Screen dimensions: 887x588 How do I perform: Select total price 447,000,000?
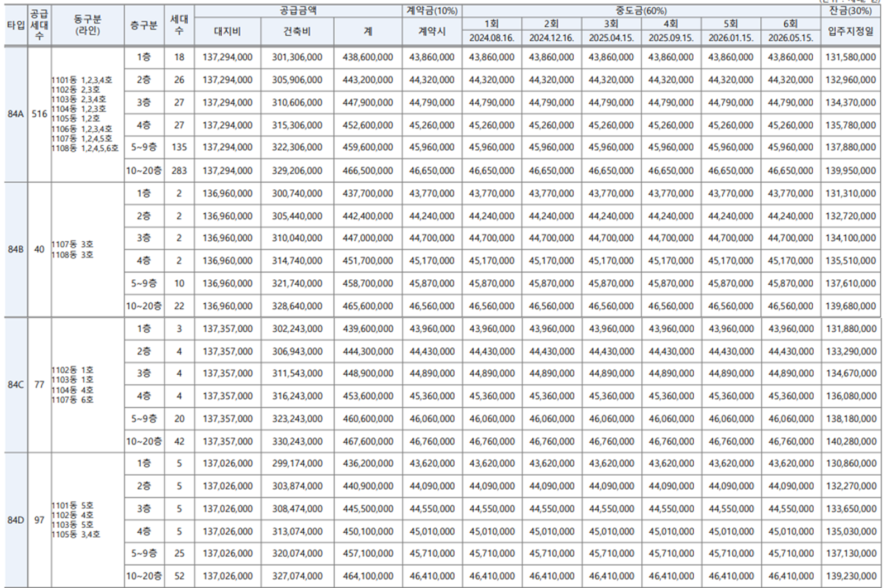[x=368, y=238]
